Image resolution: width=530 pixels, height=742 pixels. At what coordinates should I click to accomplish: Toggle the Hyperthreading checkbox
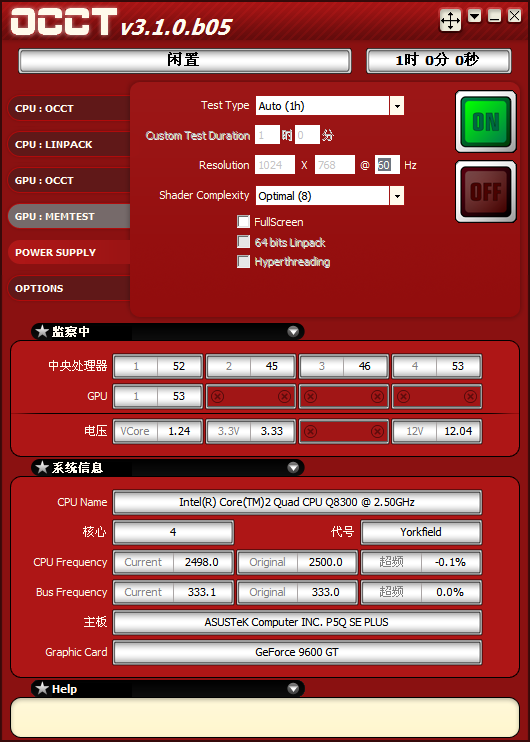pyautogui.click(x=243, y=262)
